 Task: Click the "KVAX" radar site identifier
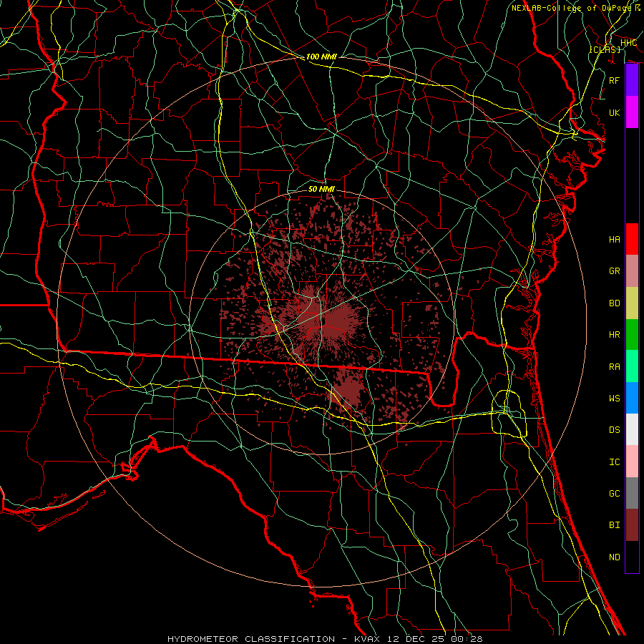click(x=369, y=639)
